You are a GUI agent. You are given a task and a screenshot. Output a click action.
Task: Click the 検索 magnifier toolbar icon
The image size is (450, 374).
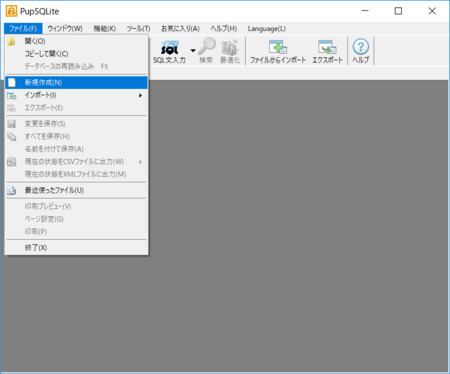click(206, 51)
